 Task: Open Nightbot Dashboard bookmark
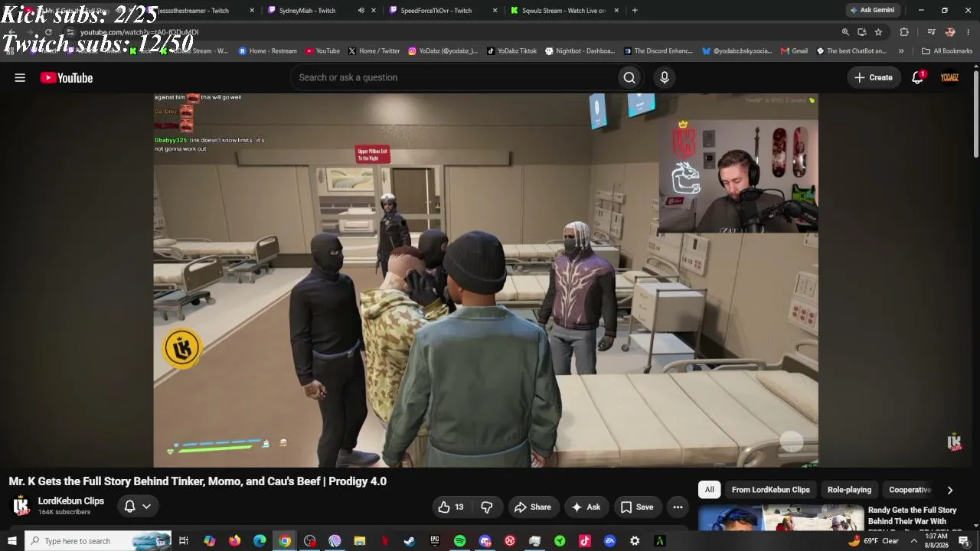click(x=580, y=51)
